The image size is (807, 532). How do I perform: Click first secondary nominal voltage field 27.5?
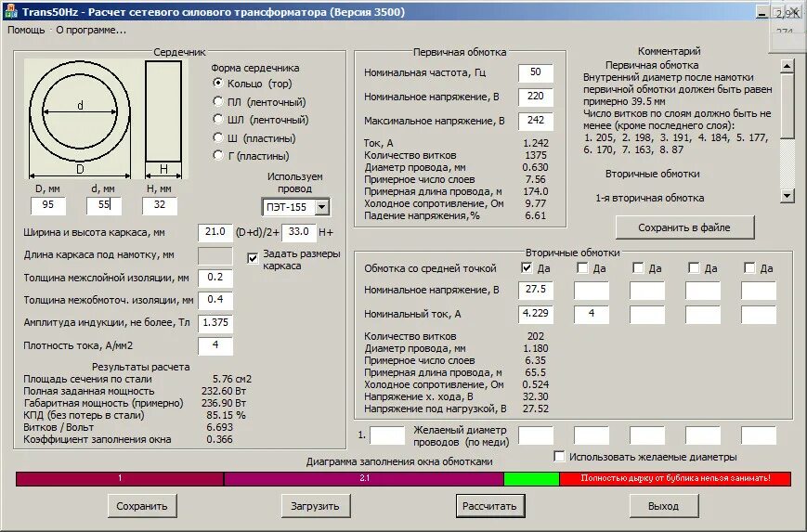pos(536,290)
